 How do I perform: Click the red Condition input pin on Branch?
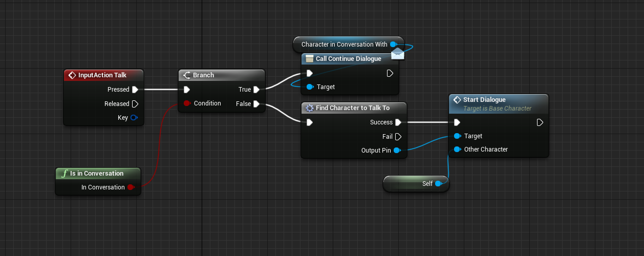[x=187, y=103]
